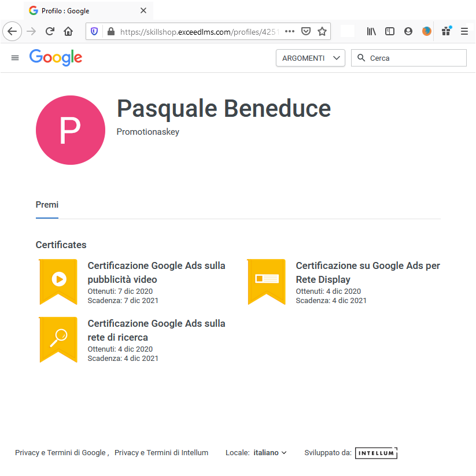Click Ottenuti: 4 dic 2020 under rete di ricerca
Screen dimensions: 476x476
(120, 349)
